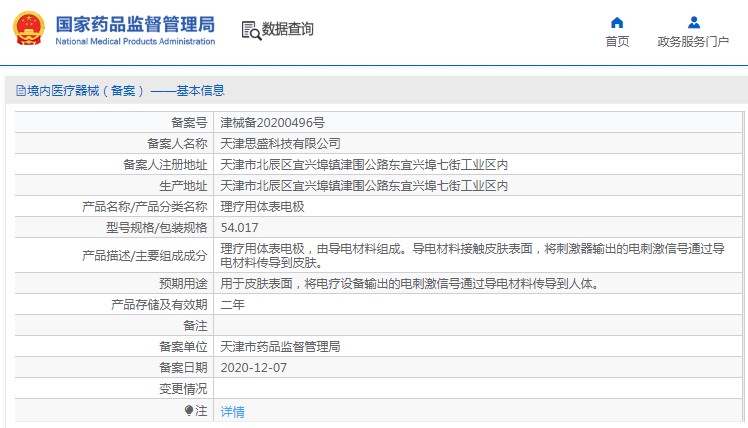Select filing date 2020-12-07

pyautogui.click(x=254, y=367)
